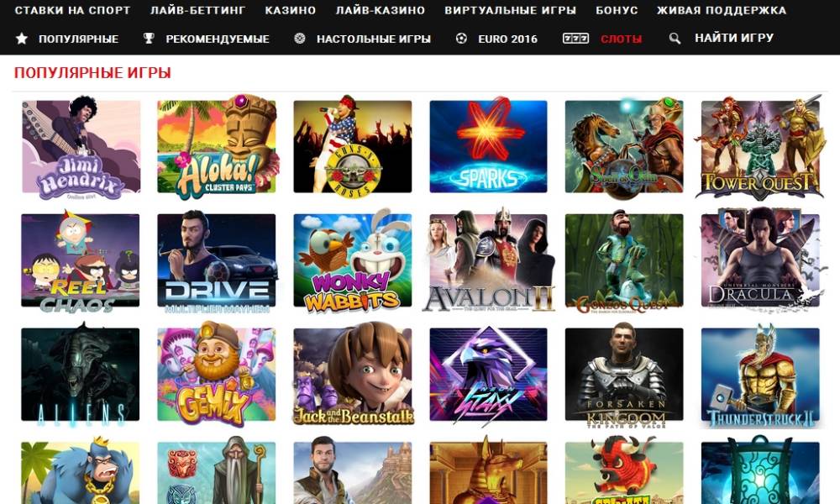
Task: Open Живая поддержка live support link
Action: (x=722, y=10)
